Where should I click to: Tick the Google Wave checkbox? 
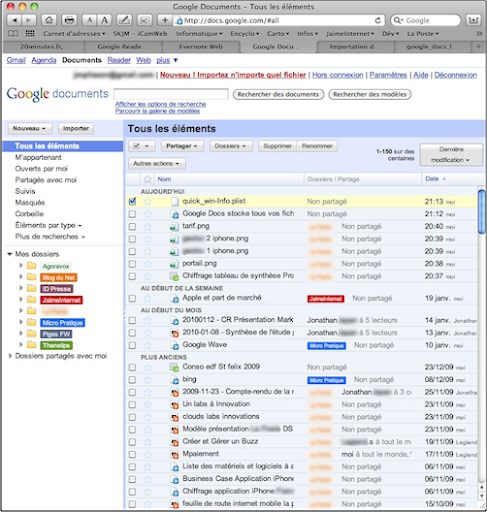pyautogui.click(x=132, y=345)
